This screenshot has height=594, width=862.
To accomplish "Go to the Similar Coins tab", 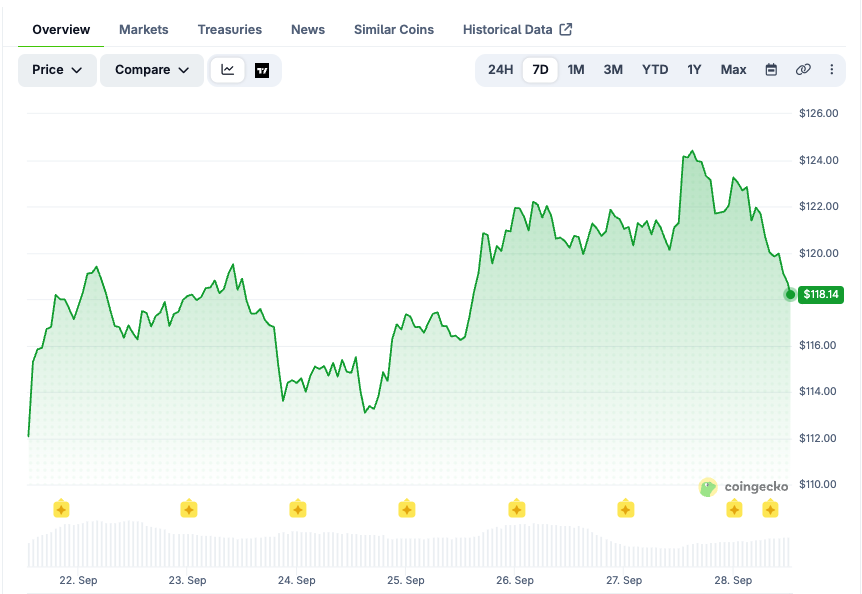I will pyautogui.click(x=394, y=30).
